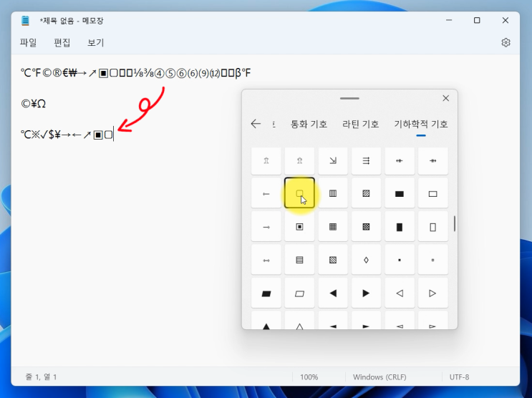
Task: Insert the white vertical rectangle symbol
Action: (433, 227)
